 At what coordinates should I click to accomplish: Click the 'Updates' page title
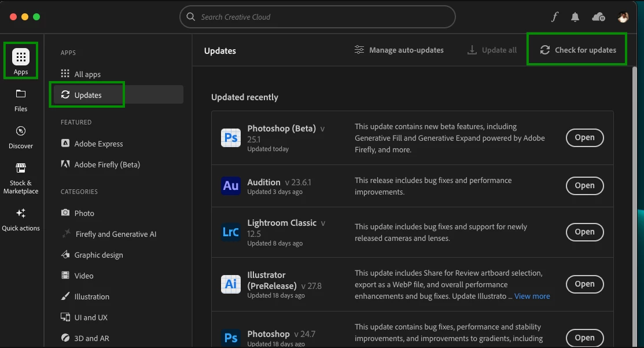coord(220,51)
